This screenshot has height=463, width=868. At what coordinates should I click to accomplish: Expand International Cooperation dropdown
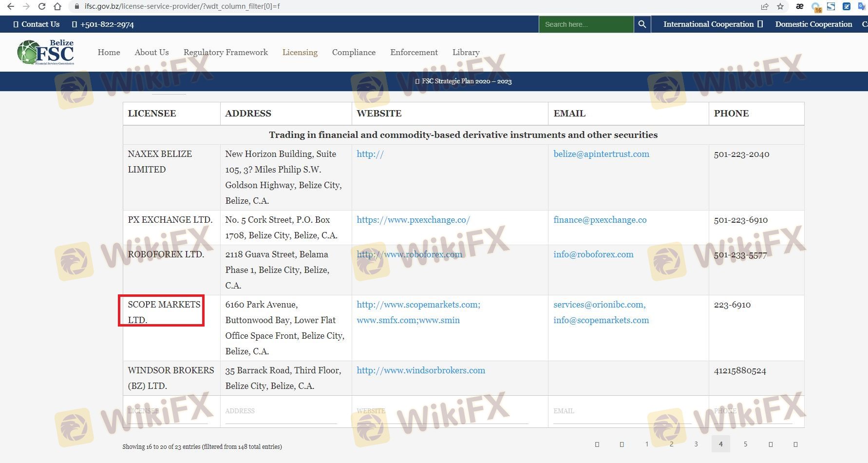pyautogui.click(x=713, y=24)
